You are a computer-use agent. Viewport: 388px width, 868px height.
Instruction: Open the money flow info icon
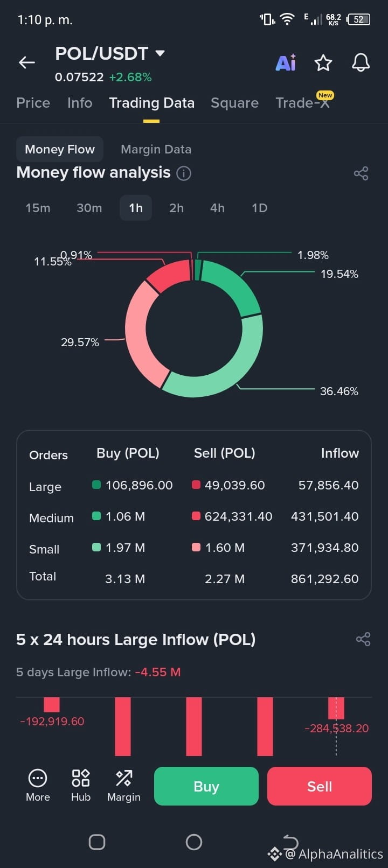click(184, 173)
